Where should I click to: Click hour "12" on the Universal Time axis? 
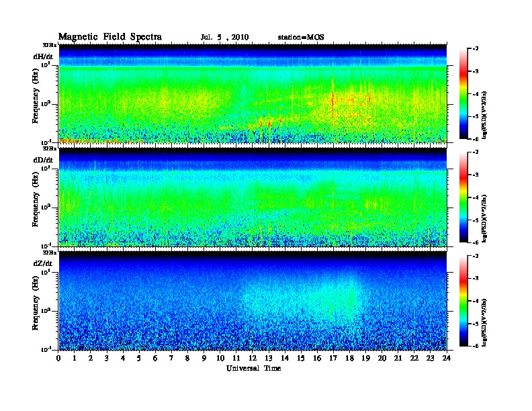click(x=253, y=358)
